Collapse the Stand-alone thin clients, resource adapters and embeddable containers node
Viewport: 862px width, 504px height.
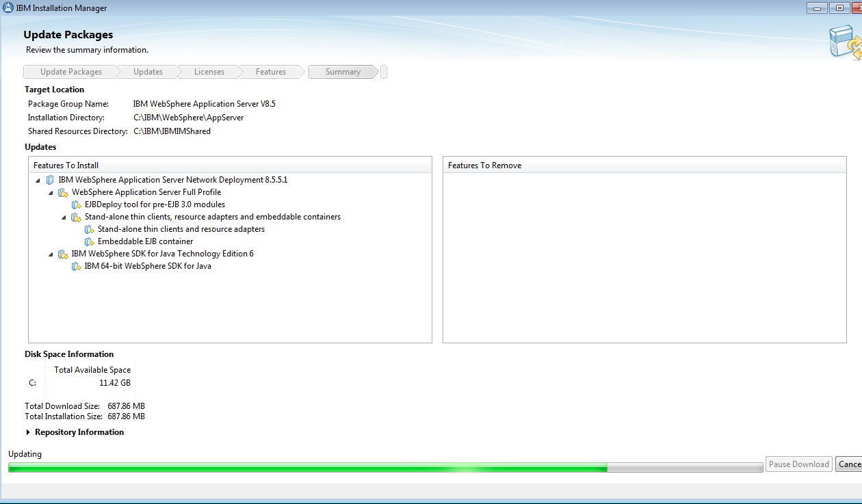coord(64,217)
